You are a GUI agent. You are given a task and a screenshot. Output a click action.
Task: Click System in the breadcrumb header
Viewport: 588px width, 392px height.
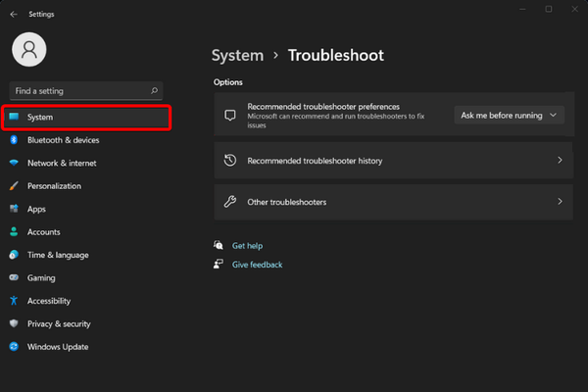pos(237,56)
